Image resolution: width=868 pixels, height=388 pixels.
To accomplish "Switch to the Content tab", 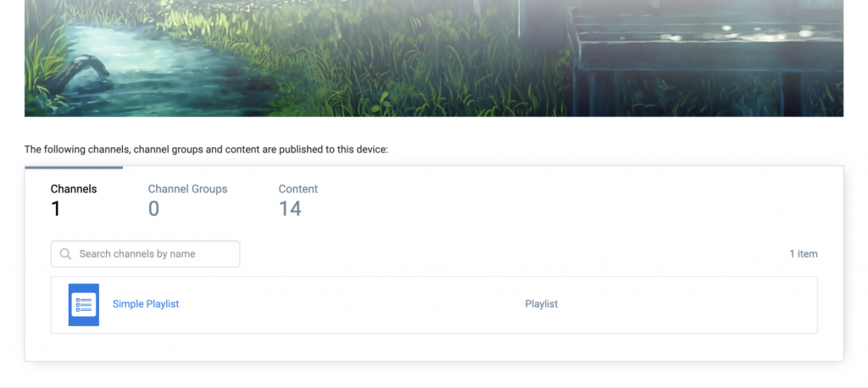I will (x=298, y=189).
